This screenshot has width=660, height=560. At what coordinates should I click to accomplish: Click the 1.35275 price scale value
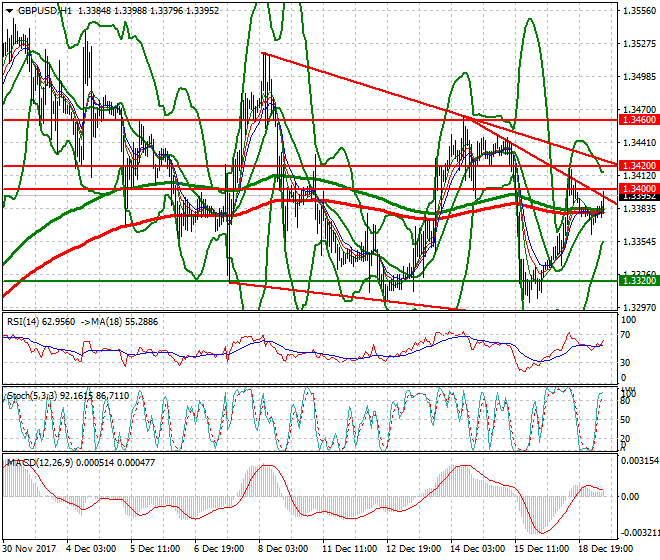coord(640,44)
